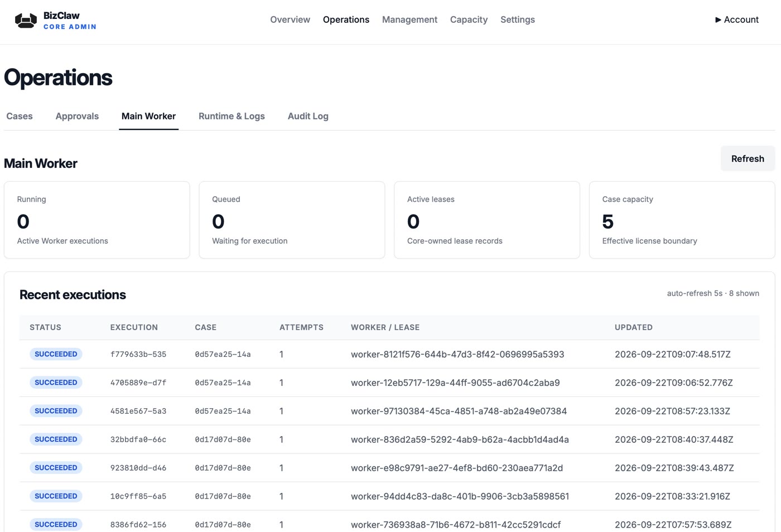Open the Runtime & Logs tab
The height and width of the screenshot is (532, 781).
232,116
